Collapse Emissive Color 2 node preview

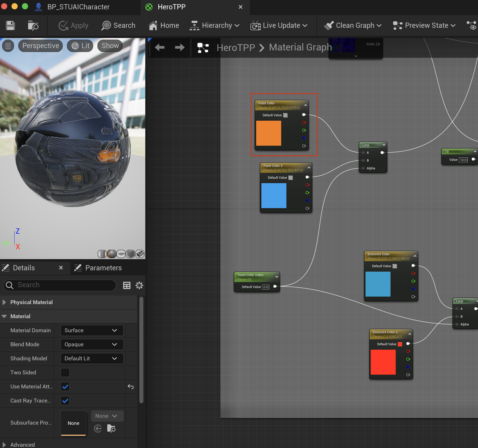coord(410,334)
